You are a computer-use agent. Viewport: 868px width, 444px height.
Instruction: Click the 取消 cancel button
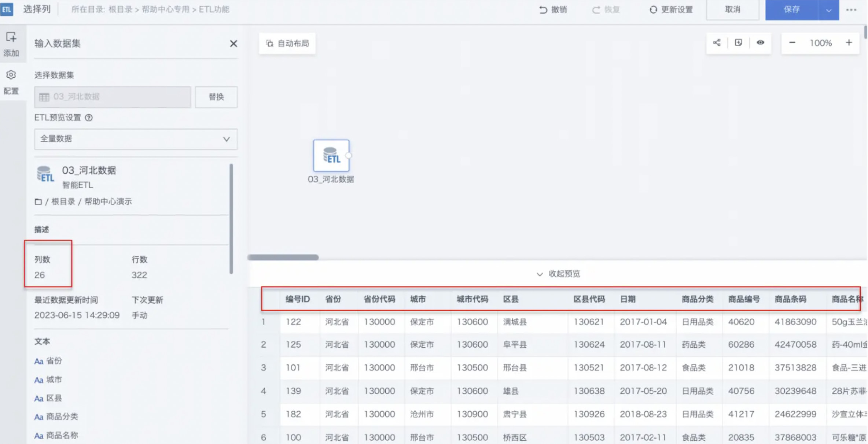tap(732, 10)
